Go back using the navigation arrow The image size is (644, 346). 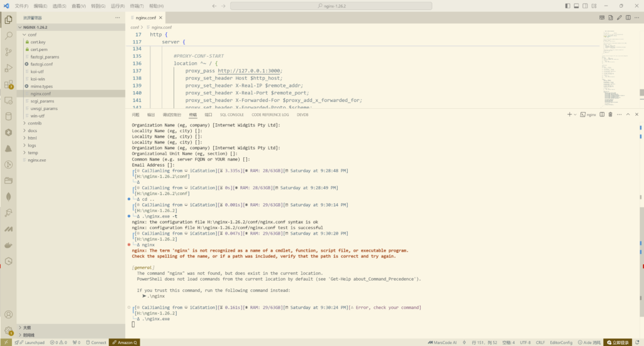click(x=214, y=6)
